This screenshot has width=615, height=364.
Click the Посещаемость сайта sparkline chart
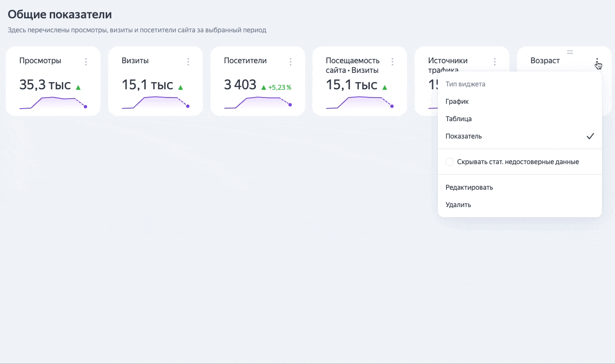[x=360, y=103]
